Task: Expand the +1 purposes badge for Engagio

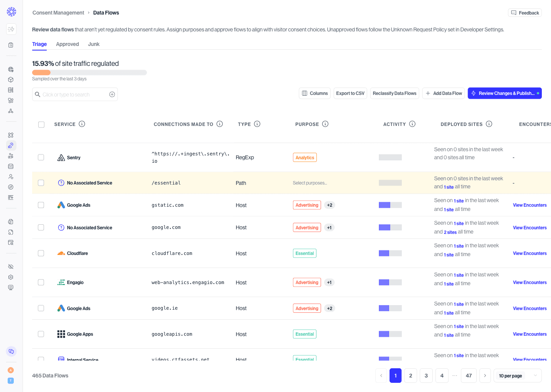Action: click(329, 283)
